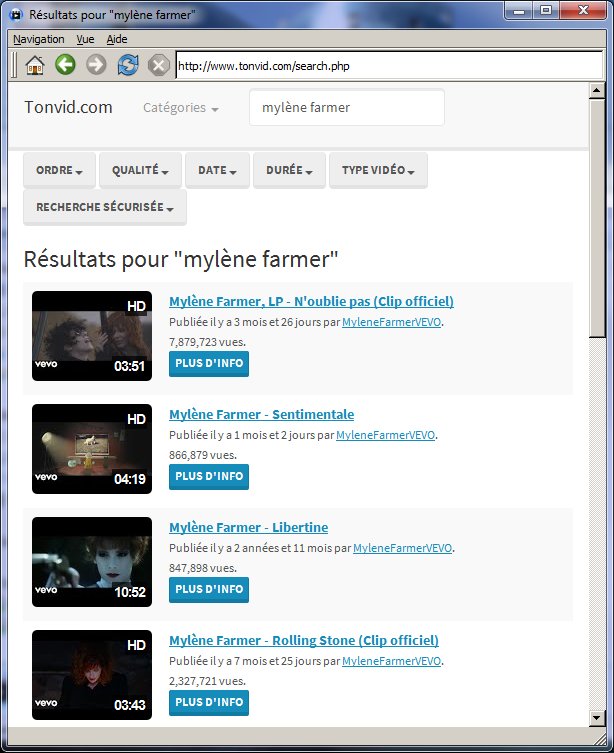Follow the Rolling Stone (Clip officiel) link

click(x=304, y=640)
